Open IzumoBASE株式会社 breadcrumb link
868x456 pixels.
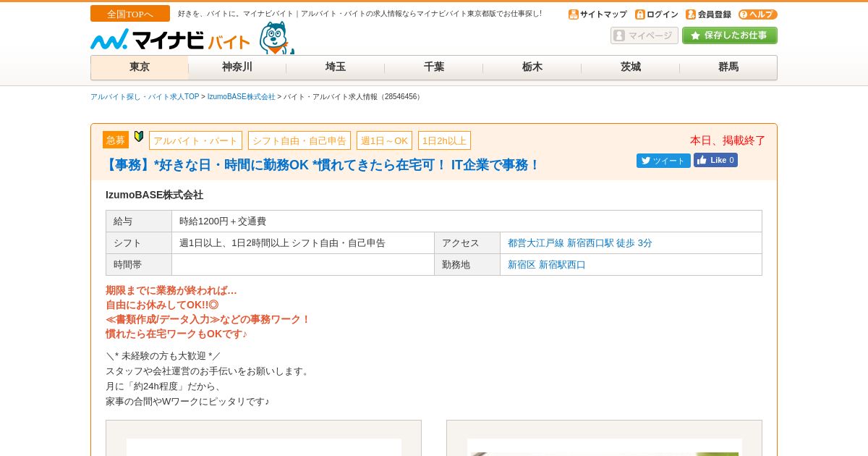click(x=242, y=97)
